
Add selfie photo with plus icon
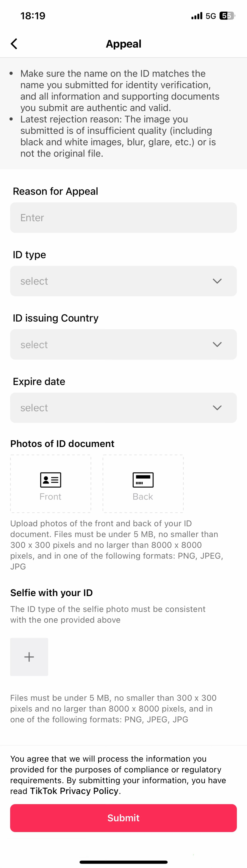pos(29,657)
